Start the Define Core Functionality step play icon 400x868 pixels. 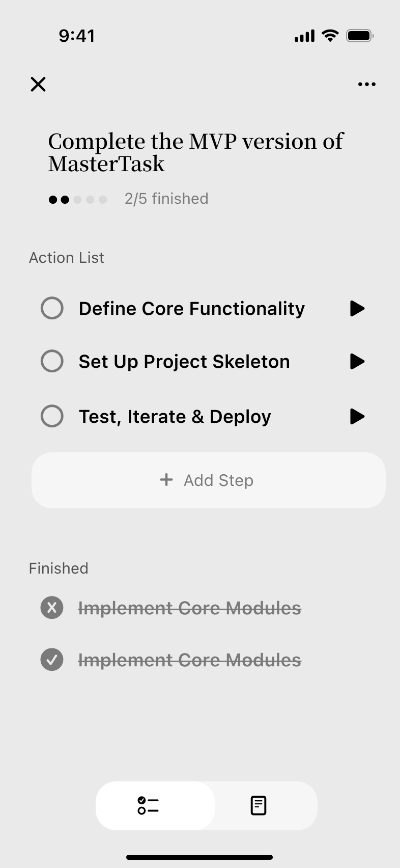click(x=357, y=308)
